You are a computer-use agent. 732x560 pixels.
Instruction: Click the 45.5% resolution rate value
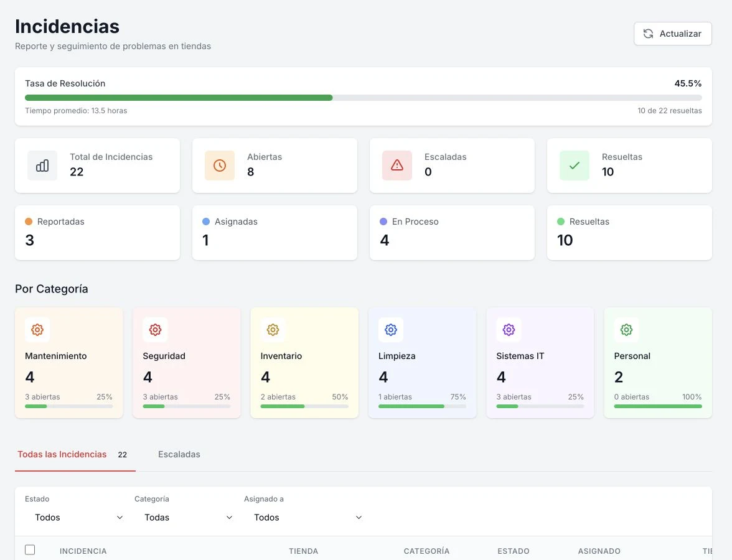pos(688,83)
